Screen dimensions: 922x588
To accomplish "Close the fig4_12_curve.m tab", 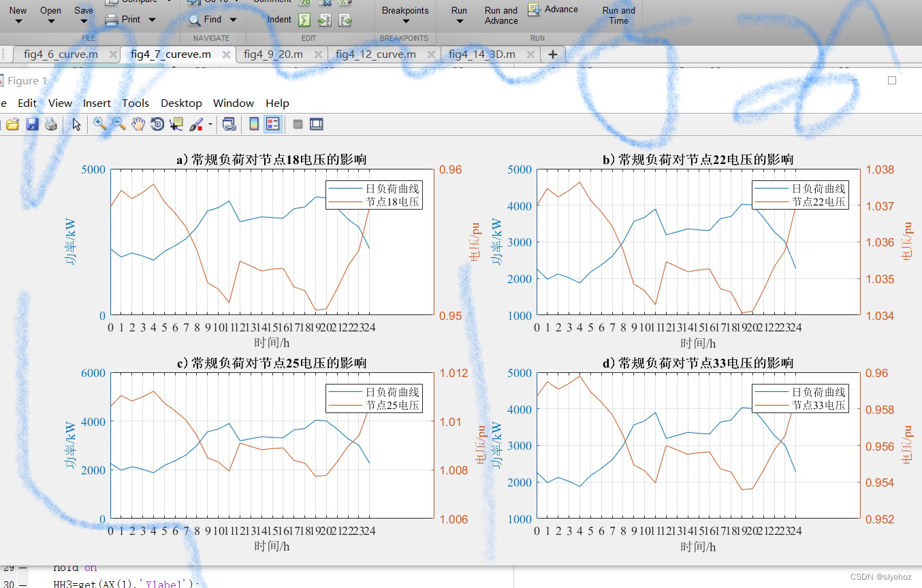I will tap(430, 54).
